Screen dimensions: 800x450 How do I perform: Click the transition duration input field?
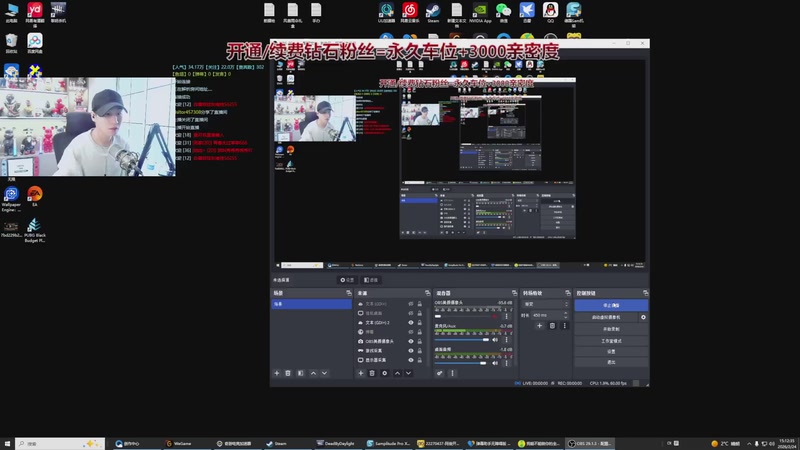[546, 315]
